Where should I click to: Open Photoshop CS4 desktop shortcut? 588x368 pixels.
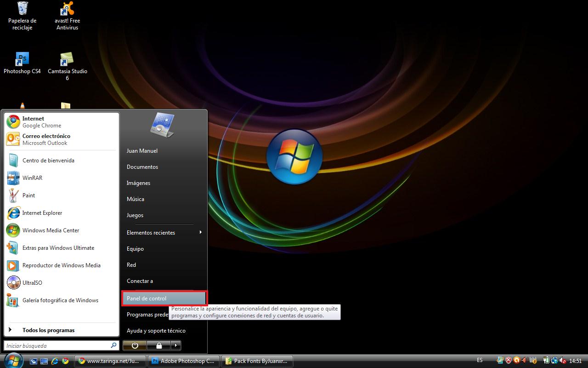22,63
